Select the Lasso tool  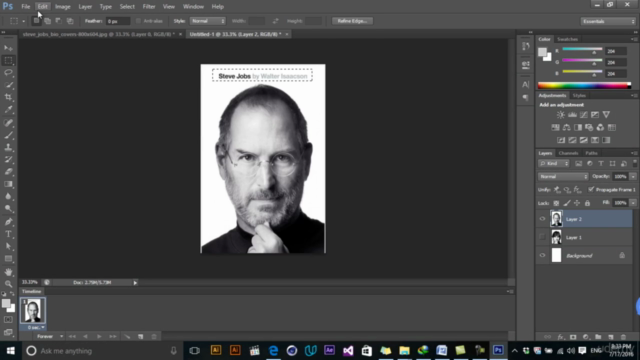[x=8, y=73]
